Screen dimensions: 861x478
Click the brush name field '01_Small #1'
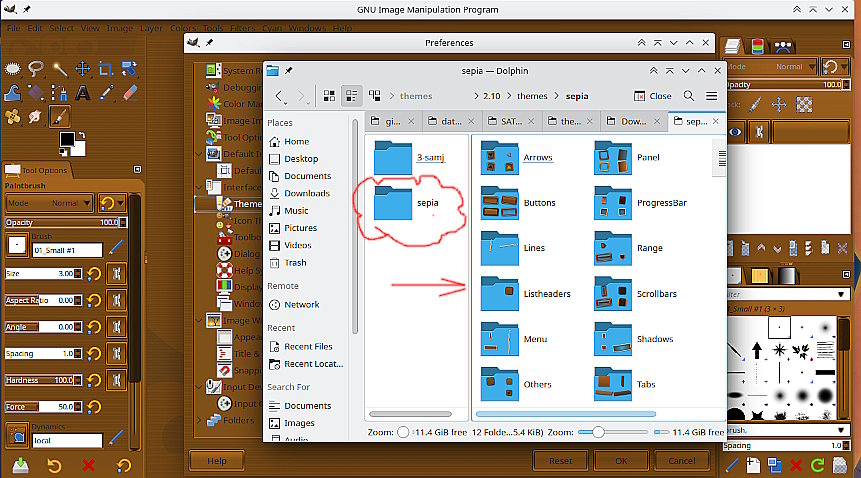pyautogui.click(x=67, y=250)
